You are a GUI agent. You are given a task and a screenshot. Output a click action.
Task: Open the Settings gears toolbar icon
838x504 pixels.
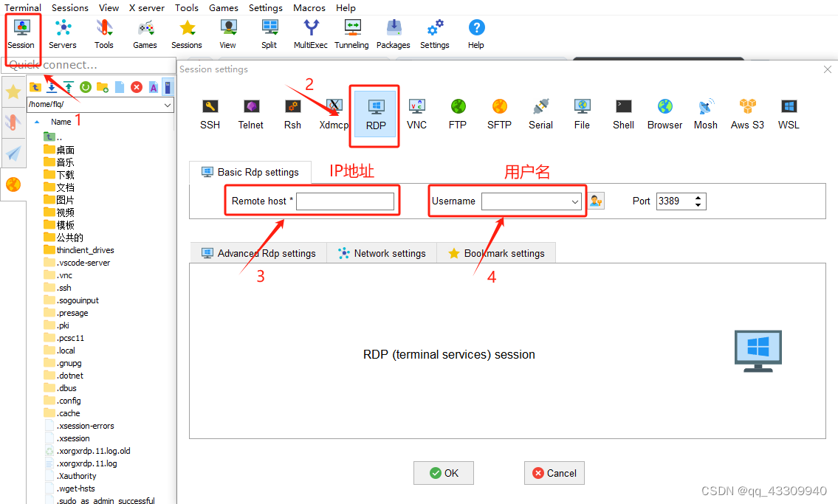point(434,34)
